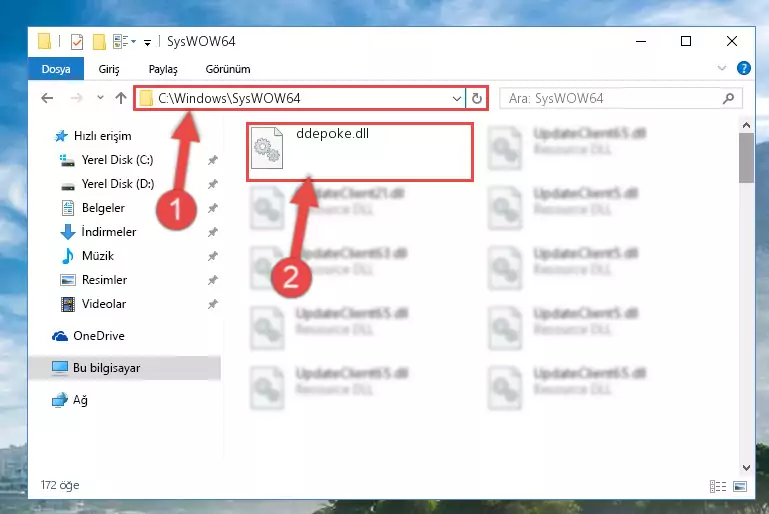Image resolution: width=769 pixels, height=514 pixels.
Task: Open the Müzik folder shortcut
Action: (98, 256)
